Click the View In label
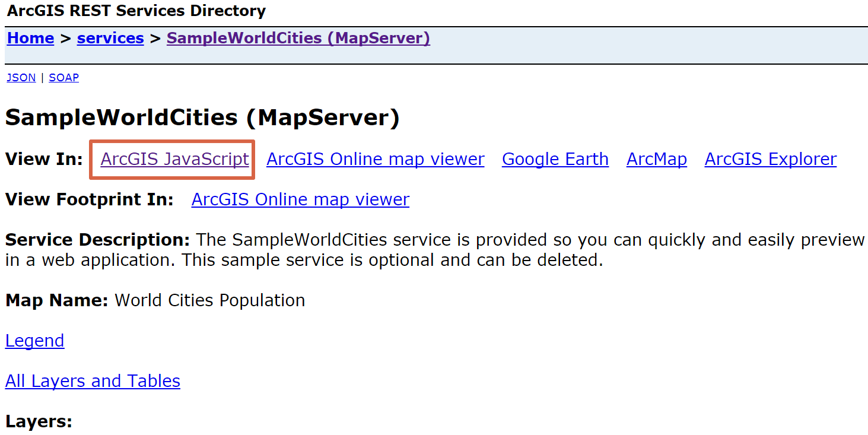This screenshot has height=435, width=868. click(44, 159)
